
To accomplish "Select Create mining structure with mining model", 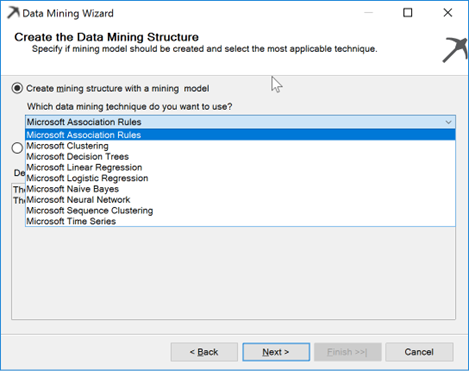I will pyautogui.click(x=17, y=88).
